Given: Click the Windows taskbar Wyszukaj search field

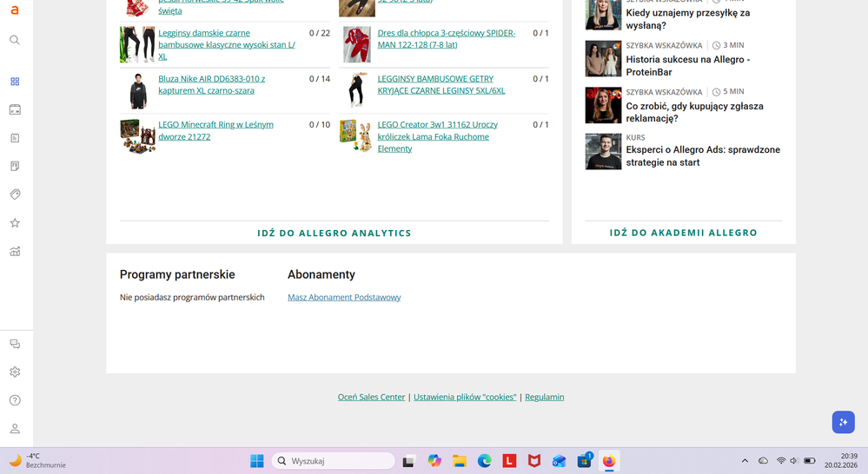Looking at the screenshot, I should pos(334,461).
